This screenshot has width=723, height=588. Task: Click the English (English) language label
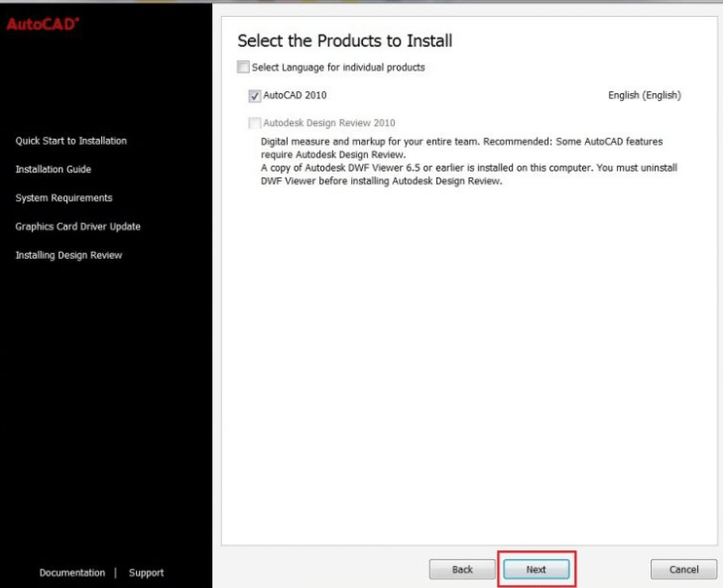point(644,95)
